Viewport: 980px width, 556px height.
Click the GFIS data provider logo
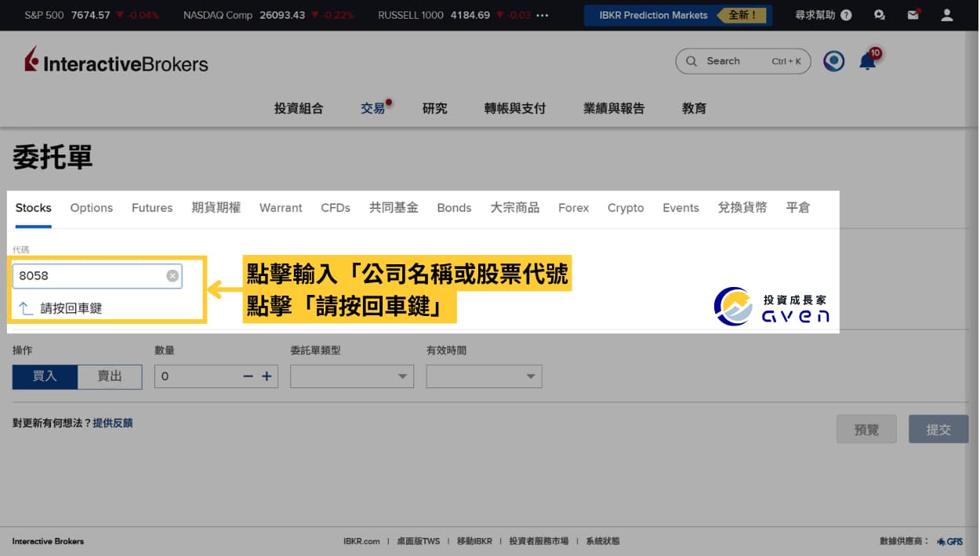tap(950, 541)
